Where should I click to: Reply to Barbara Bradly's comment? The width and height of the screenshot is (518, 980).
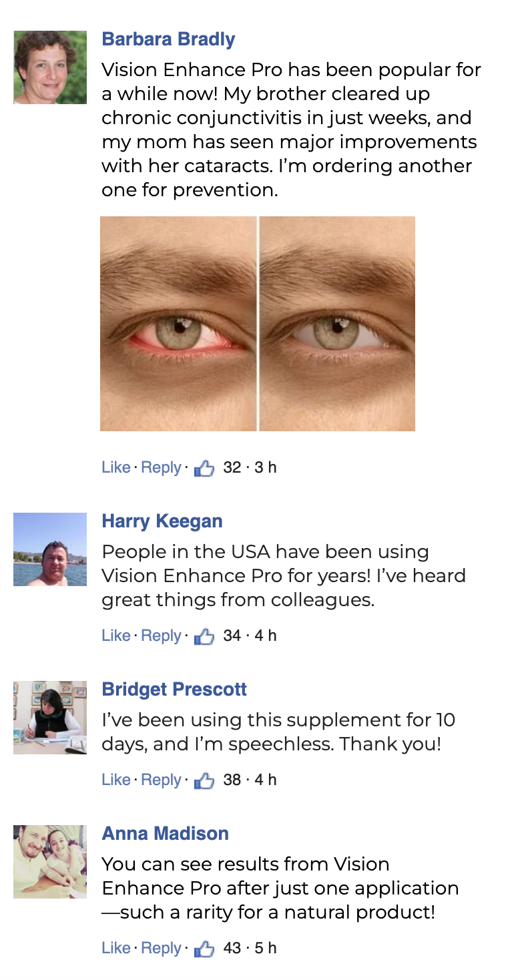click(161, 467)
